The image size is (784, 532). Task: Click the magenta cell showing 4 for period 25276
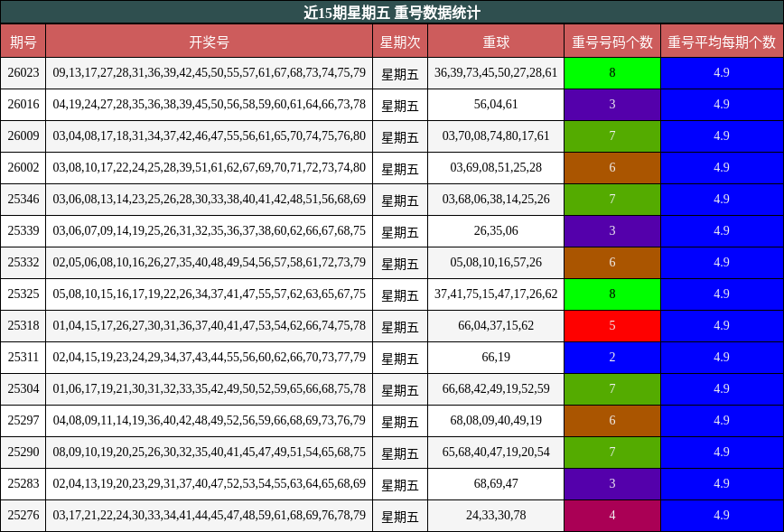(x=611, y=516)
